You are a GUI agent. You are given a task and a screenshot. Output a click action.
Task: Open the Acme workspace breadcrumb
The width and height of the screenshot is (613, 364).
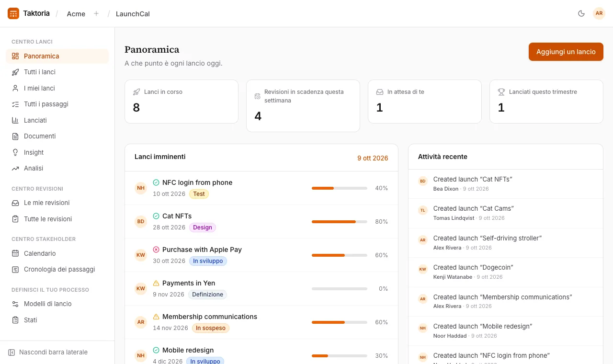click(76, 14)
